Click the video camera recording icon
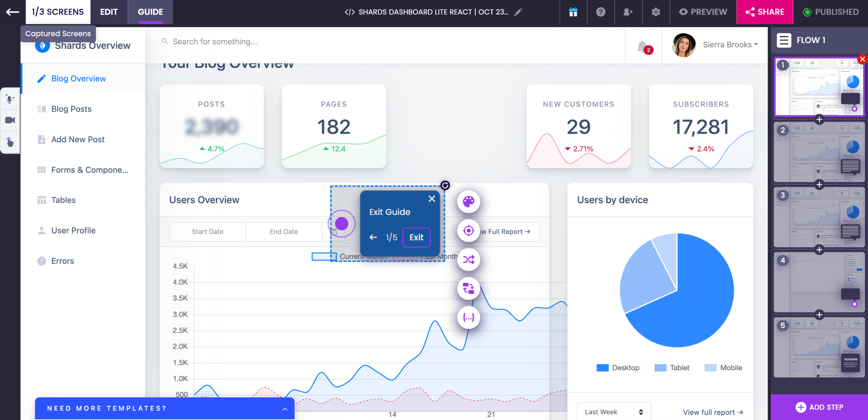Image resolution: width=868 pixels, height=420 pixels. 10,120
